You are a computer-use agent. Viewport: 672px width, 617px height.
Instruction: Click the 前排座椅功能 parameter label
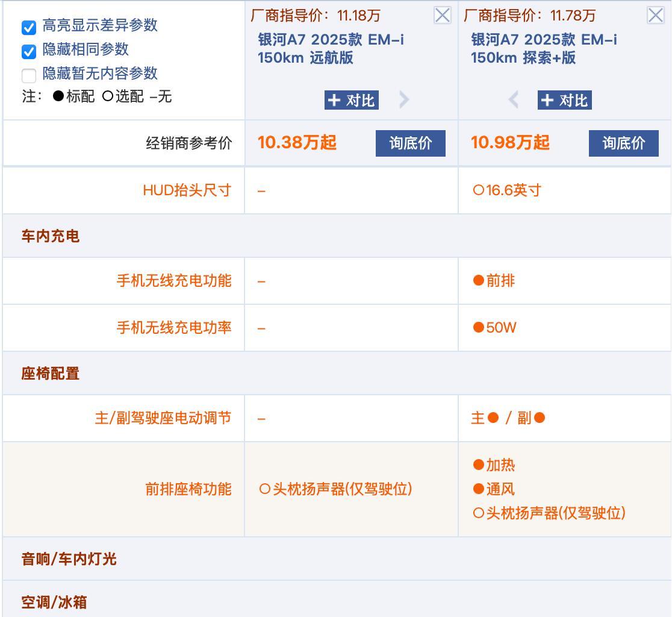188,489
